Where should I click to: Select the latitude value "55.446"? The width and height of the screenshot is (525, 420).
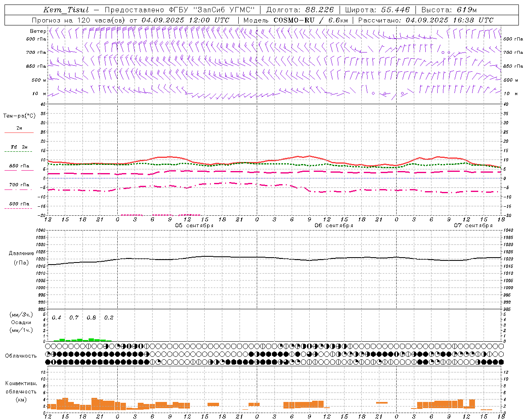(396, 10)
